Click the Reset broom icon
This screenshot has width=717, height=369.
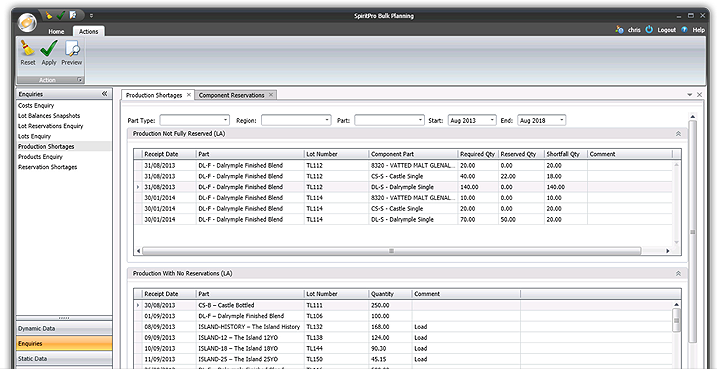coord(27,48)
